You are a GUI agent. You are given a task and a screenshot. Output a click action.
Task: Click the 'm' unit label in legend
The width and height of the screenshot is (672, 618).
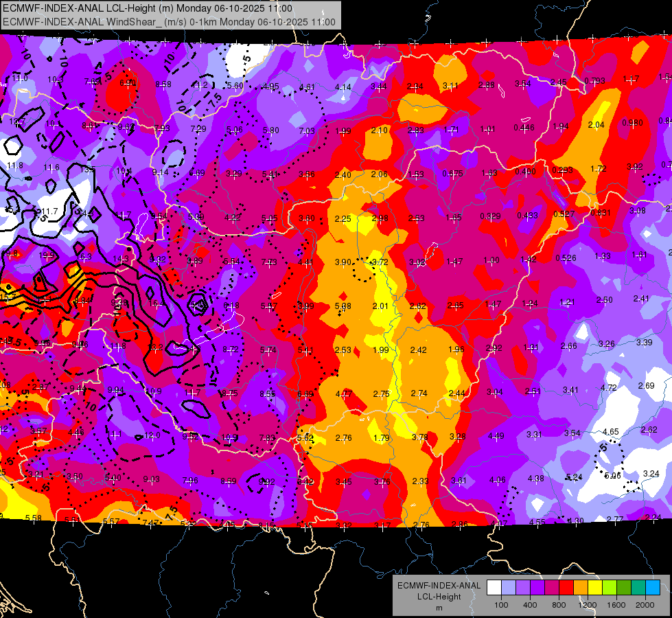pyautogui.click(x=439, y=608)
